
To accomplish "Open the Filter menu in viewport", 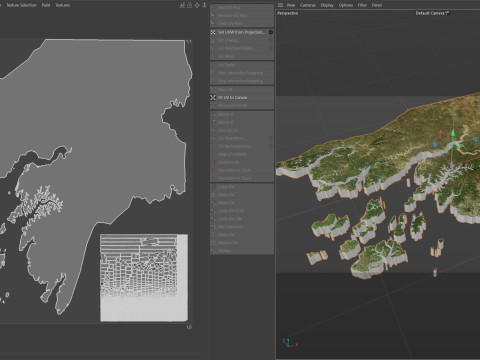I will pos(362,5).
